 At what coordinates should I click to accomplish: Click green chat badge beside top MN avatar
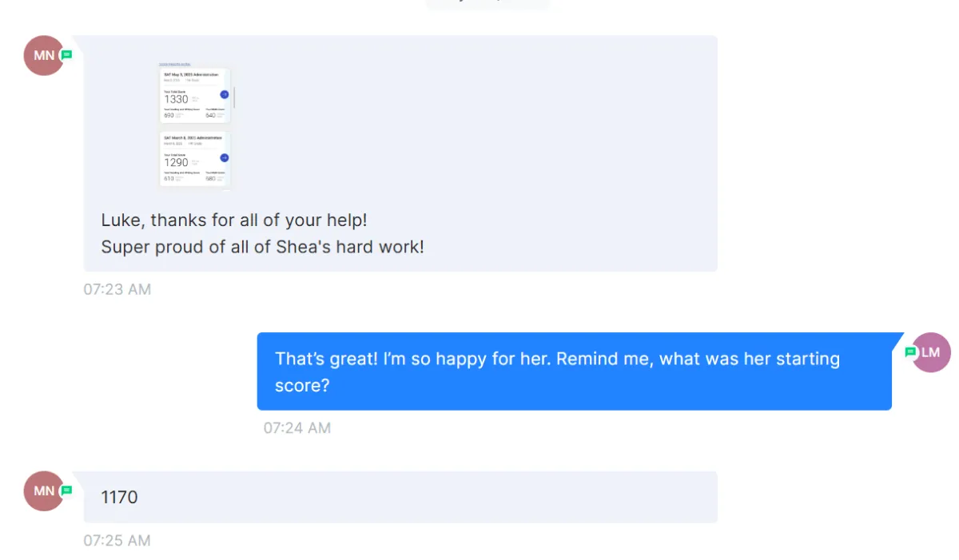point(67,55)
